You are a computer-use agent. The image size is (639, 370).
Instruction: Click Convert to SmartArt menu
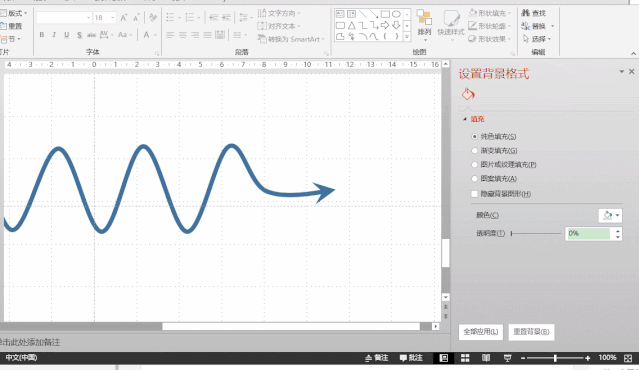[x=291, y=39]
